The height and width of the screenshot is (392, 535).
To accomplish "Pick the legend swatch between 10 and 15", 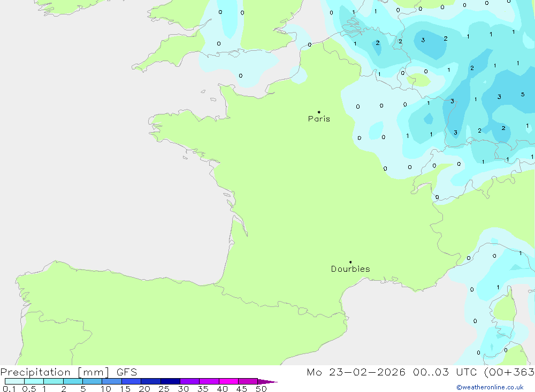I will (112, 381).
